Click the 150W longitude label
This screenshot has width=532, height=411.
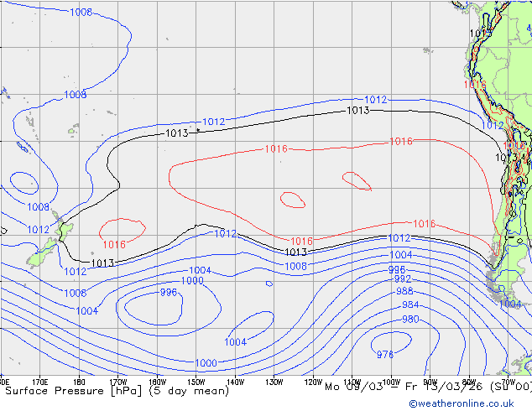pos(196,382)
